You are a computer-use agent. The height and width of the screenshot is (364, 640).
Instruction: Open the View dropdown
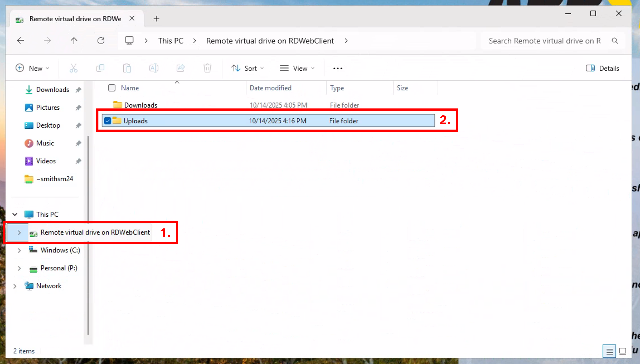pyautogui.click(x=297, y=68)
